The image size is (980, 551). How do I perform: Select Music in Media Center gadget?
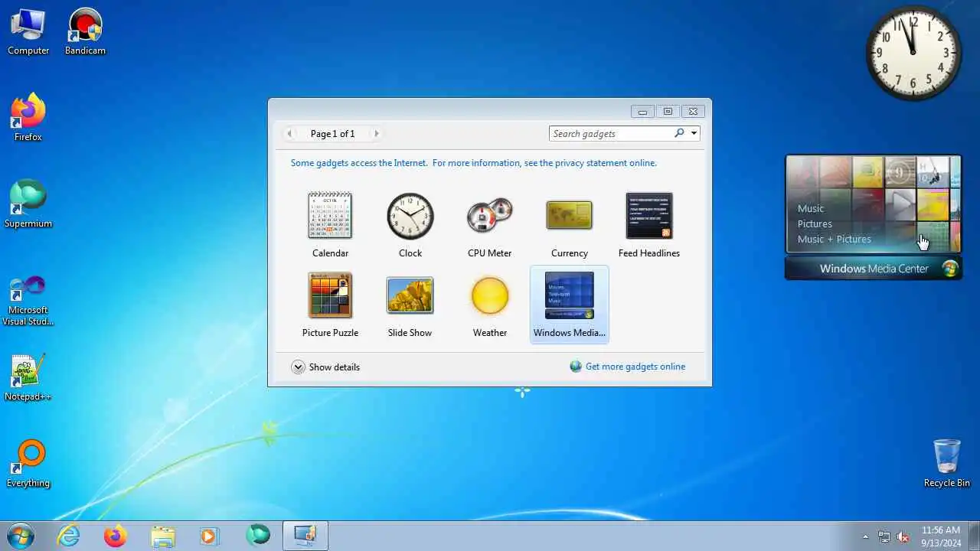[x=811, y=208]
